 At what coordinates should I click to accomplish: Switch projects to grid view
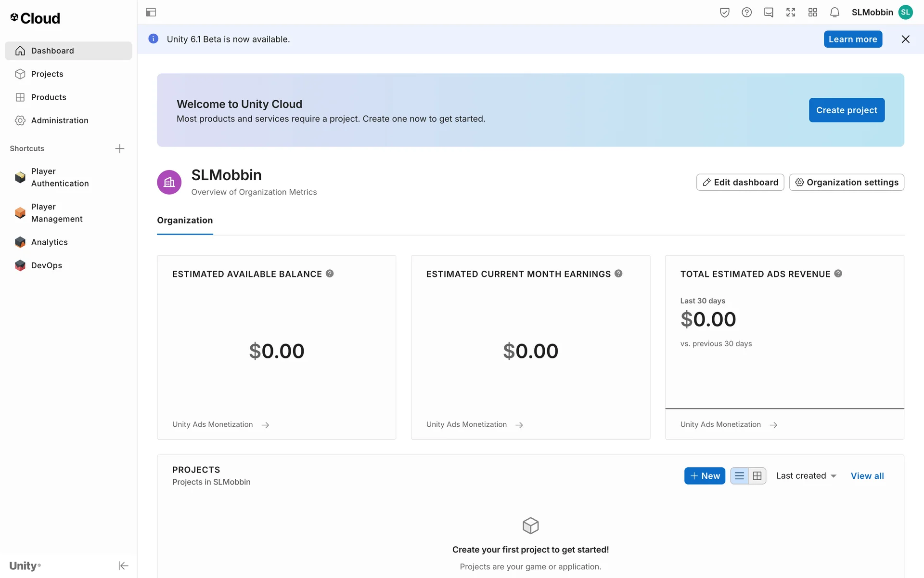click(x=757, y=476)
